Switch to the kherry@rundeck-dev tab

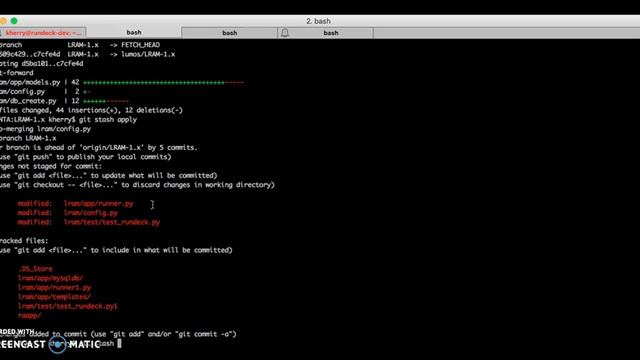pyautogui.click(x=43, y=33)
